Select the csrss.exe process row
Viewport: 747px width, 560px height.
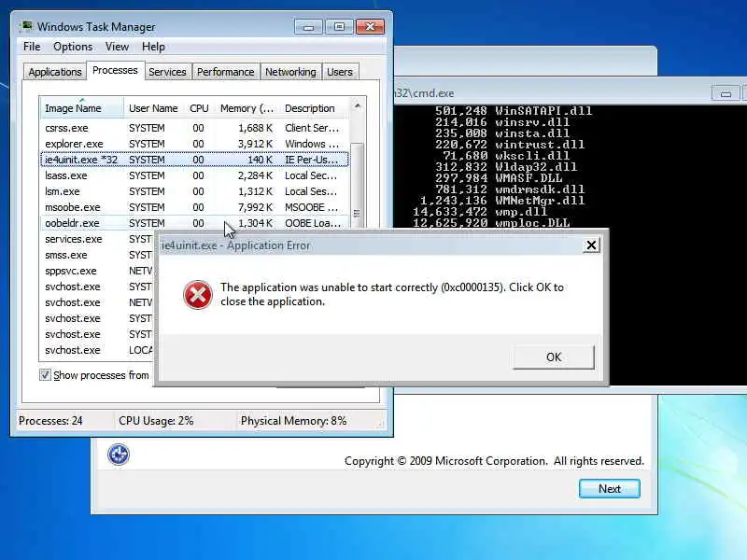point(194,128)
